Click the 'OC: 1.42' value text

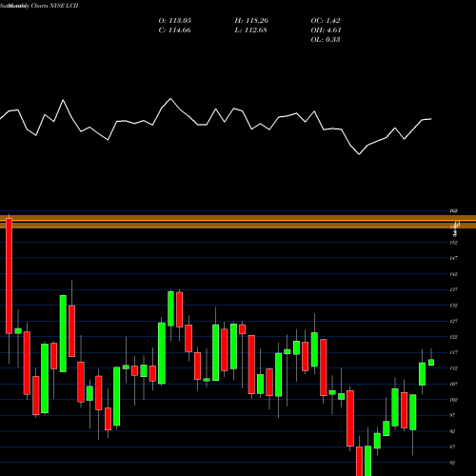tap(326, 21)
